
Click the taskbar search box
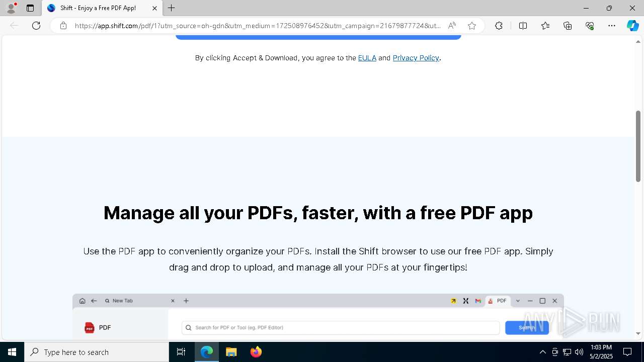click(97, 352)
